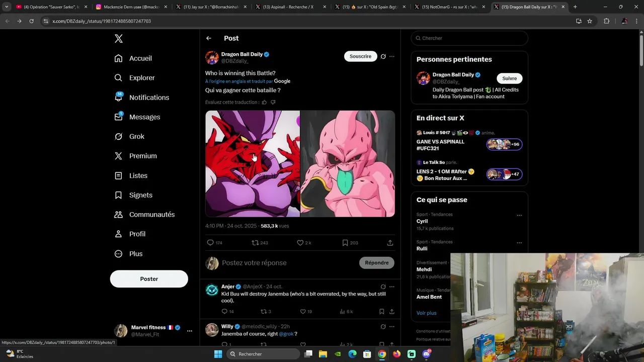Image resolution: width=644 pixels, height=362 pixels.
Task: Open a new browser tab
Action: 575,7
